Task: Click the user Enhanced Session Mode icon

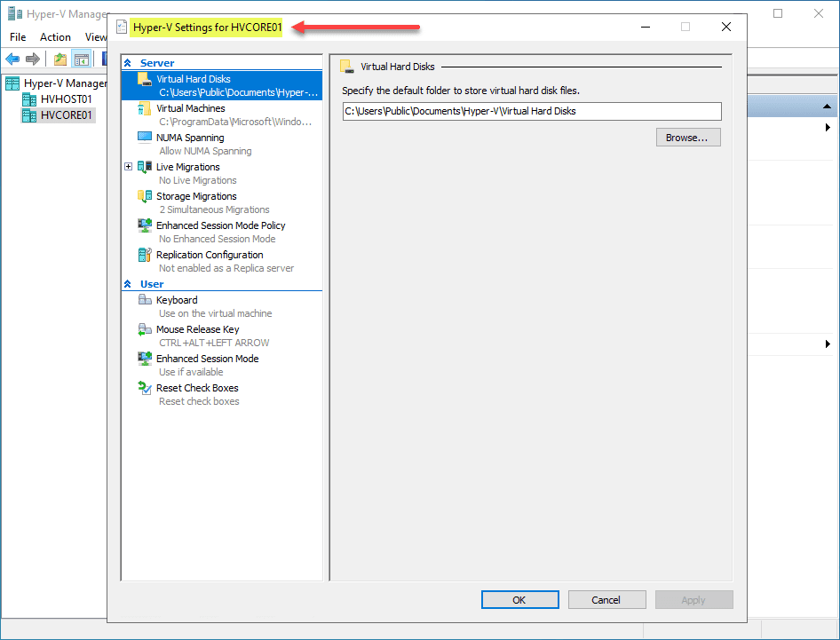Action: point(144,359)
